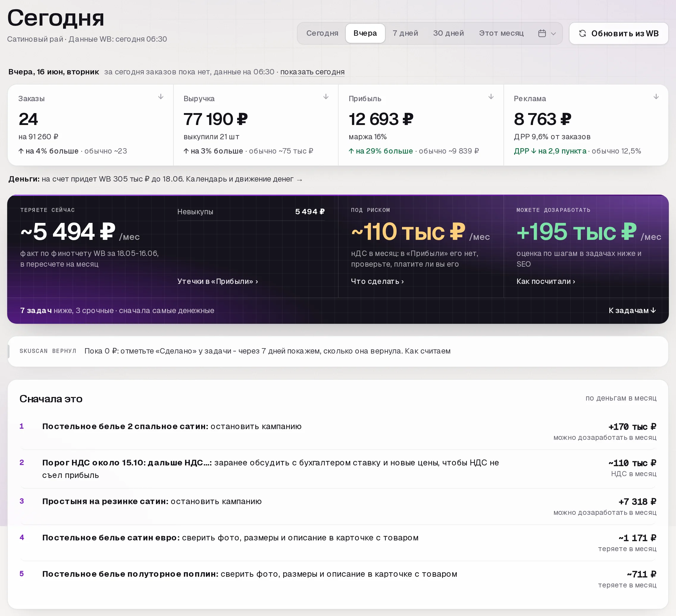Select the Этот месяц tab

[501, 33]
